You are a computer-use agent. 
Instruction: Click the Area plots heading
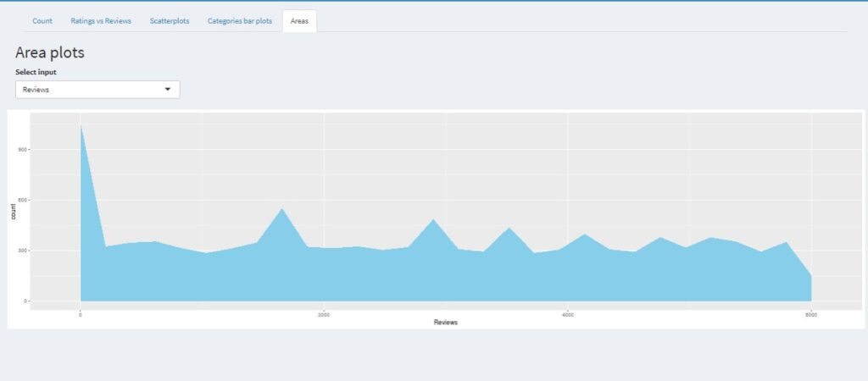(x=50, y=52)
